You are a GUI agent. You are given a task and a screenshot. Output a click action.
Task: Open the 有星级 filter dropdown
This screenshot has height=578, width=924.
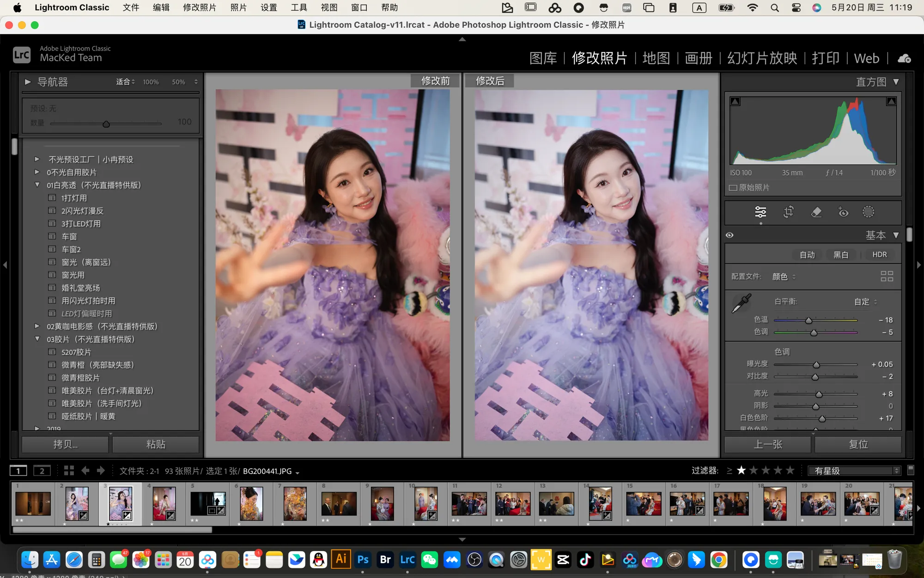pyautogui.click(x=854, y=471)
